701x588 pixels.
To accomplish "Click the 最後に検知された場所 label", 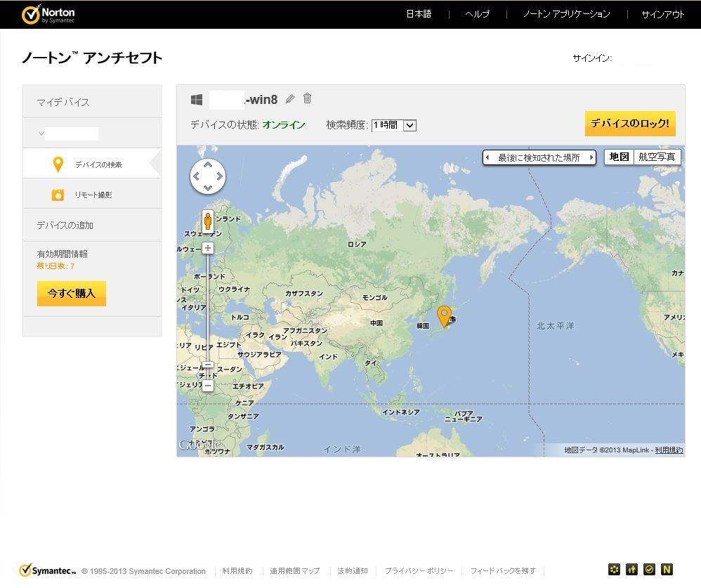I will point(539,157).
